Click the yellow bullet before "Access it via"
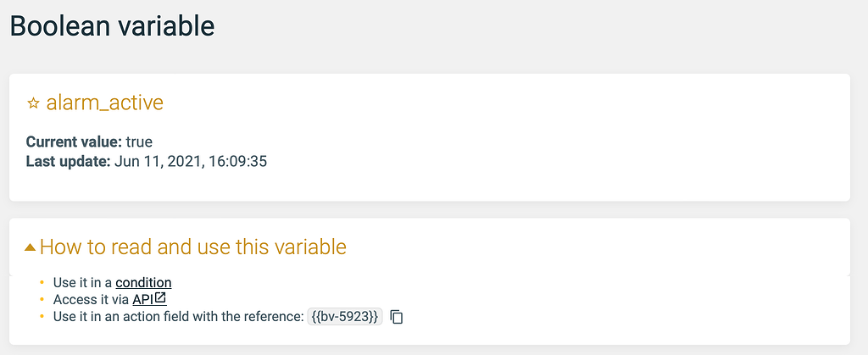 pos(42,299)
